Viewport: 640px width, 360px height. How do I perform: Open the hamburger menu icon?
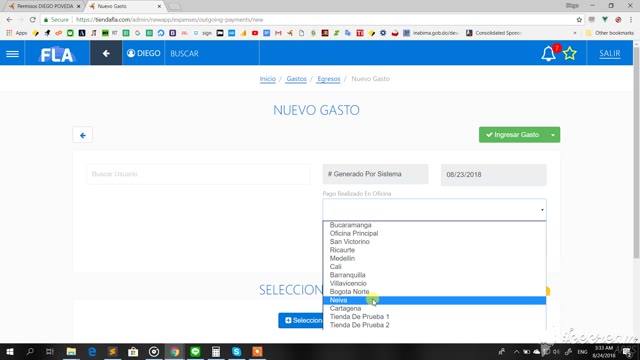point(12,53)
